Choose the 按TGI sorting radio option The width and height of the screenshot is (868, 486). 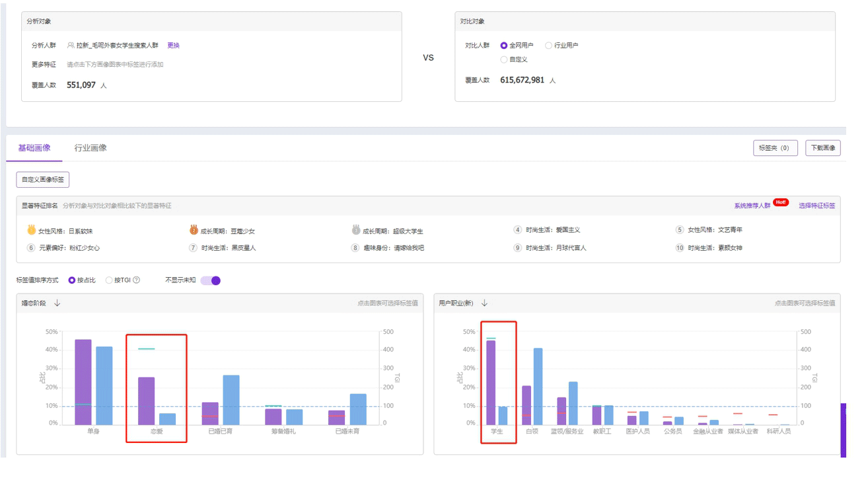pyautogui.click(x=109, y=280)
